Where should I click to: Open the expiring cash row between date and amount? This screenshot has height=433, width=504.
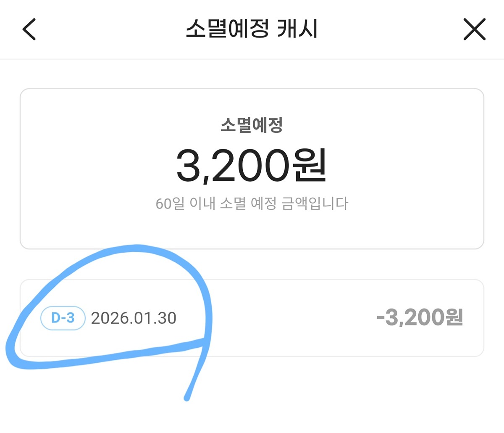point(273,318)
